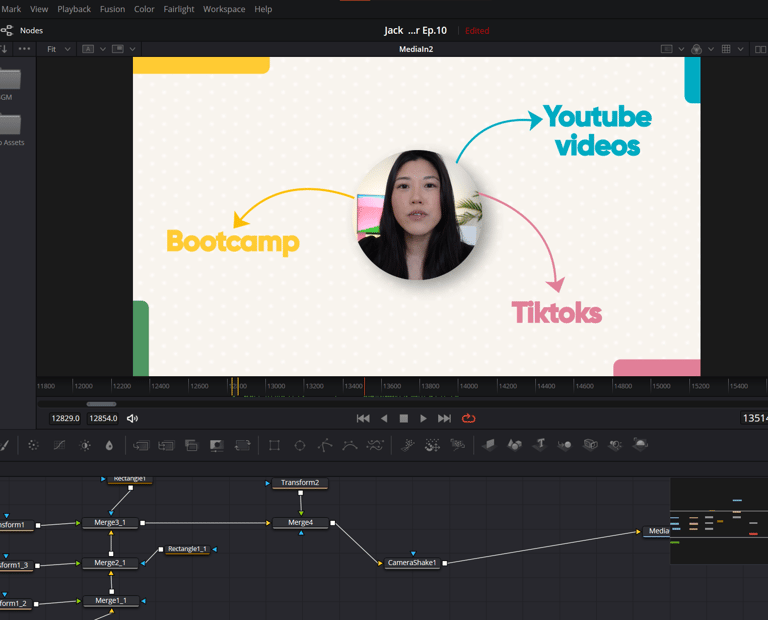
Task: Open the Fusion menu
Action: point(112,9)
